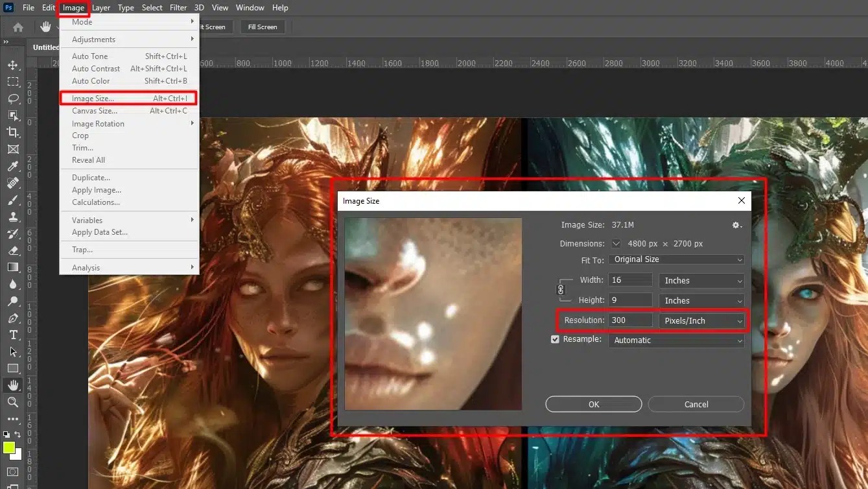Open the Edit Toolbar three-dots button
This screenshot has width=868, height=489.
(12, 419)
